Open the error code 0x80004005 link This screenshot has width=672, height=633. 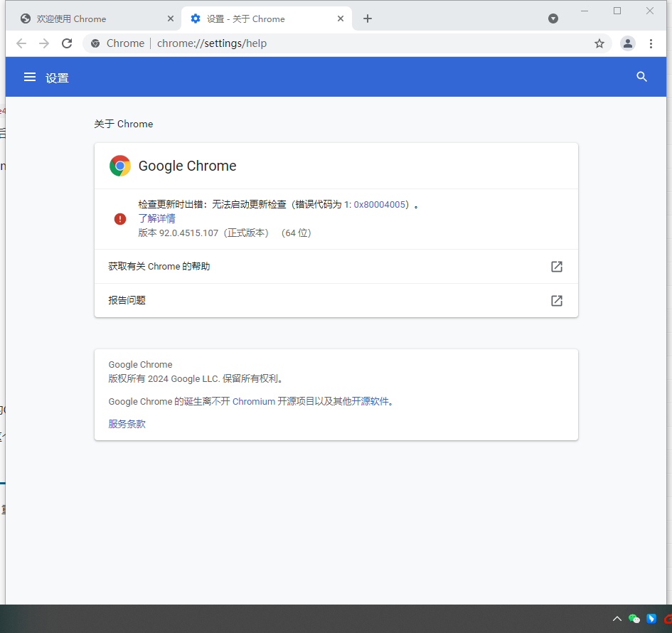tap(379, 204)
